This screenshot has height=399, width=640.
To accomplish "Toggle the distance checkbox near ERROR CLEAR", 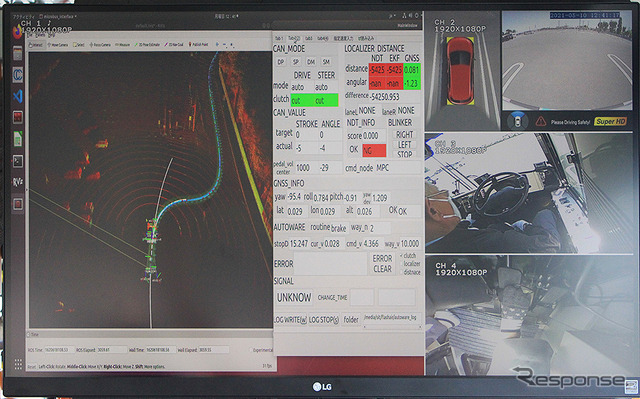I will pos(401,272).
